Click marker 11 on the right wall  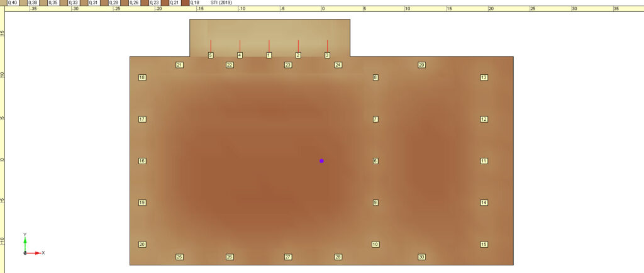(x=484, y=161)
